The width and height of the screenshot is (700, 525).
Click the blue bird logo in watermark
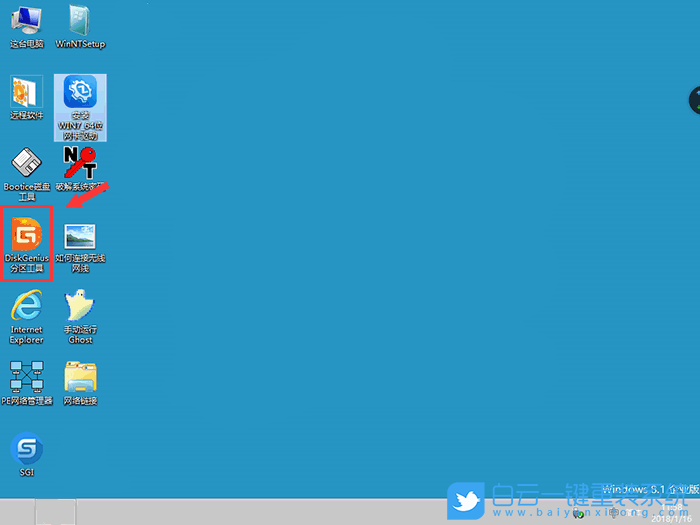(x=465, y=499)
